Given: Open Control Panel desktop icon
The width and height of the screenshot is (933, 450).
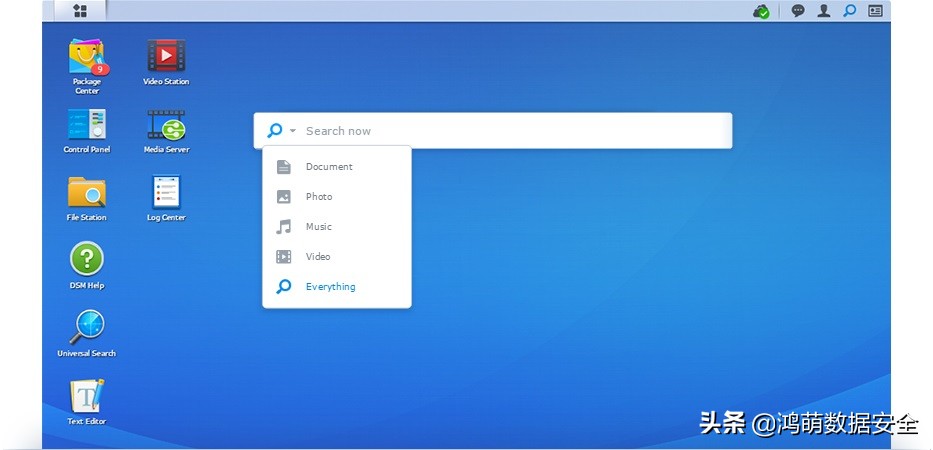Looking at the screenshot, I should pyautogui.click(x=87, y=130).
